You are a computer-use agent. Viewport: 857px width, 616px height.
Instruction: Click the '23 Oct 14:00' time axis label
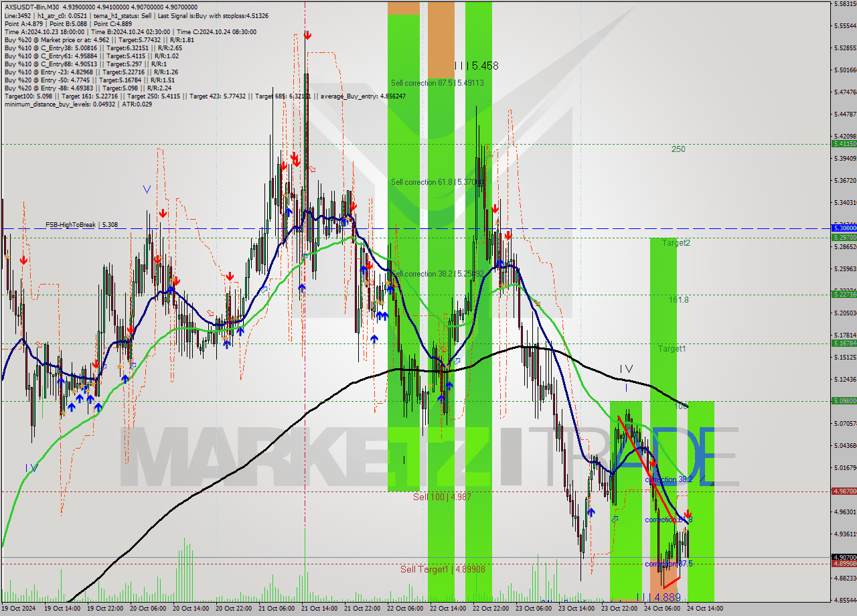[576, 609]
